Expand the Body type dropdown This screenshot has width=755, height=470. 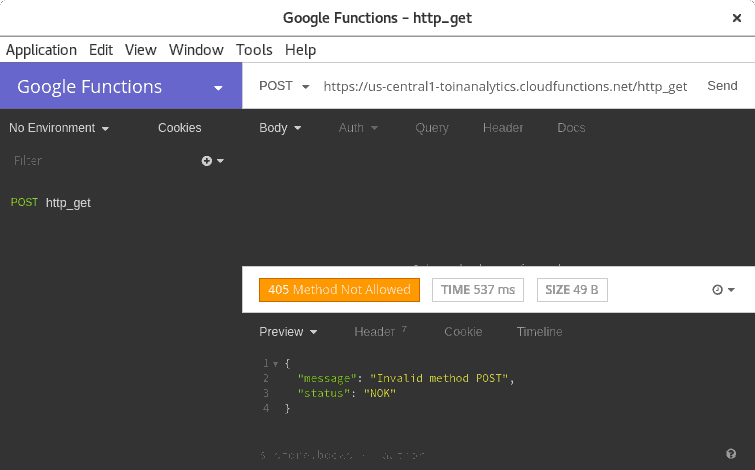click(x=280, y=128)
